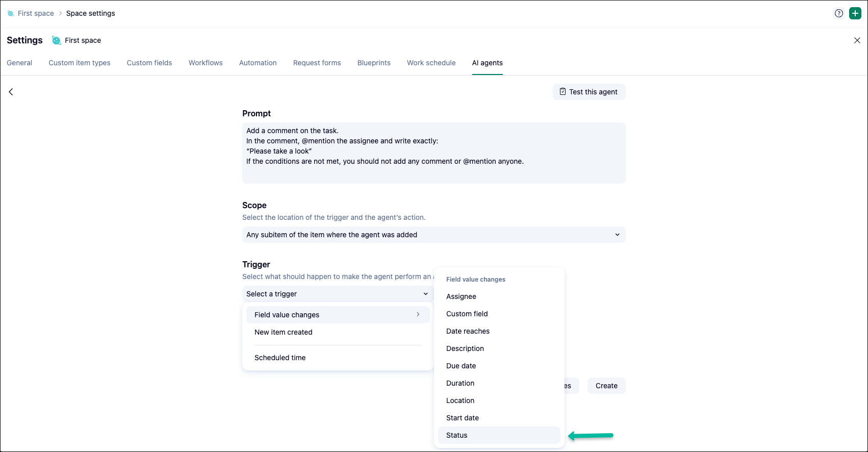
Task: Switch to the Automation tab
Action: 258,63
